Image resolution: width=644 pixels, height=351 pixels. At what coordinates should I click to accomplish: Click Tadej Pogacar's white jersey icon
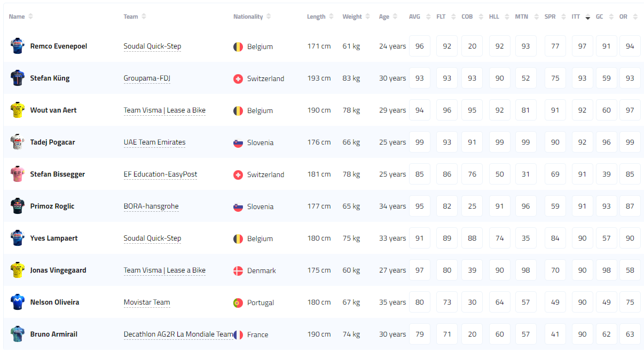pyautogui.click(x=18, y=142)
